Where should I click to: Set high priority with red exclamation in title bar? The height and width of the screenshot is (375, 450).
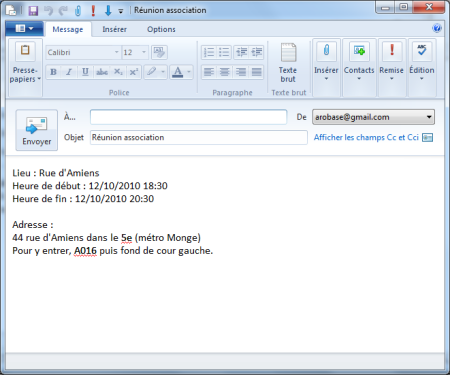tap(93, 11)
